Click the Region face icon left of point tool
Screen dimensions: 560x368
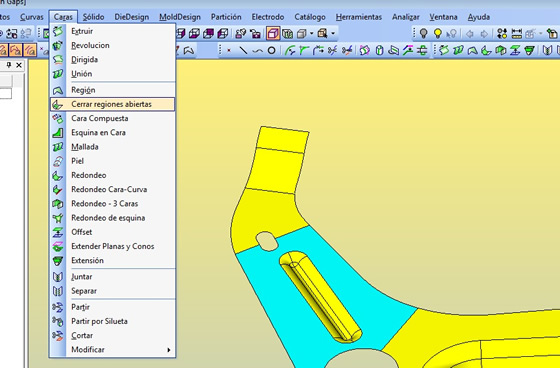[189, 50]
